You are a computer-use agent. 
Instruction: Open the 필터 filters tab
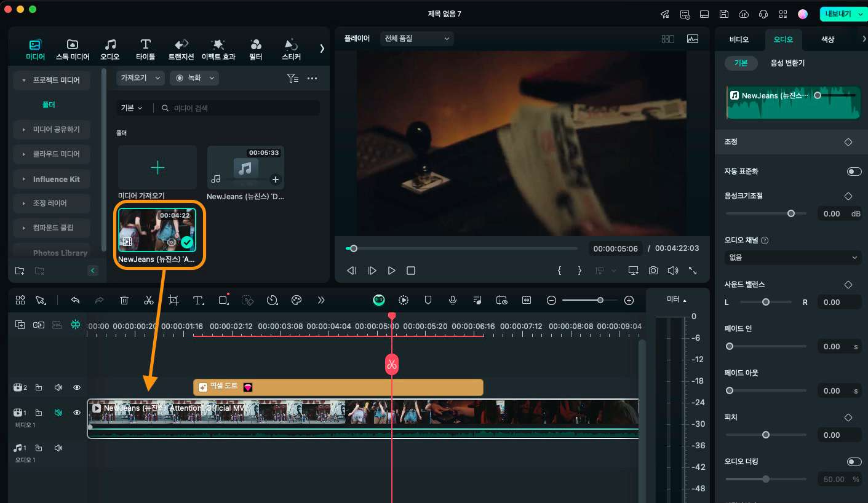256,49
